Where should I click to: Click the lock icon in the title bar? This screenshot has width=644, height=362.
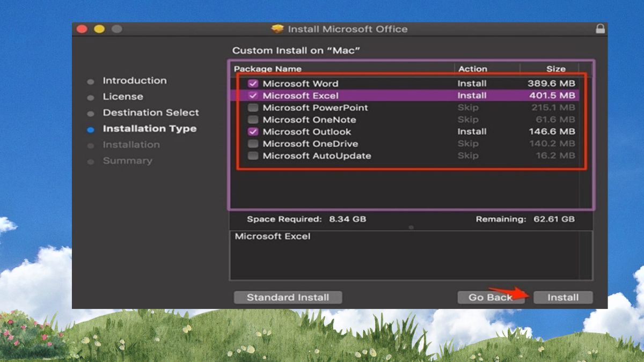click(x=600, y=29)
